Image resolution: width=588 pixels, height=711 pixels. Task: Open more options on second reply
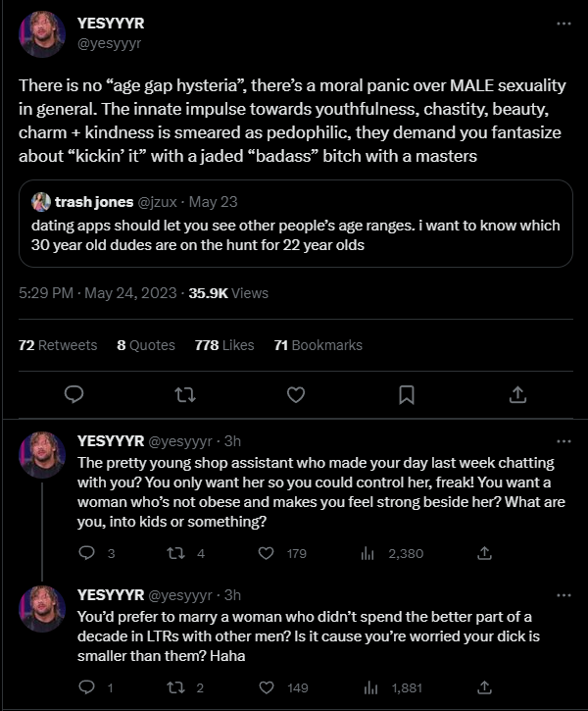click(x=563, y=595)
